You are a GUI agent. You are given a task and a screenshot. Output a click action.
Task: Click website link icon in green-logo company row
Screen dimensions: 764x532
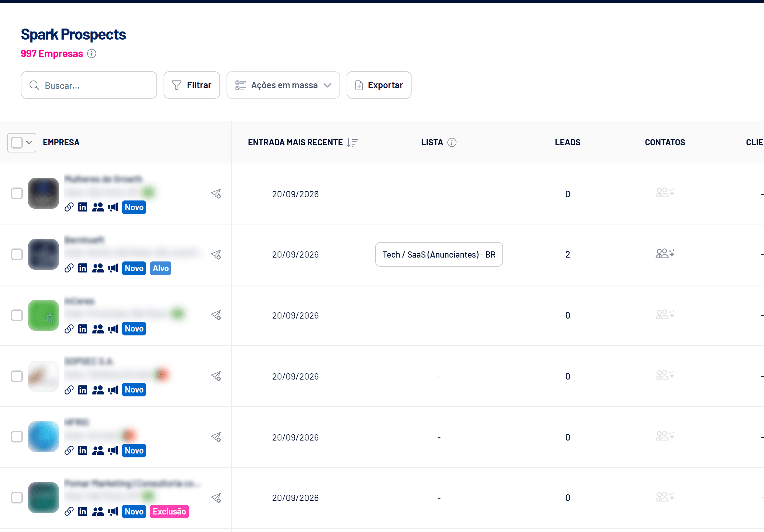click(x=69, y=329)
